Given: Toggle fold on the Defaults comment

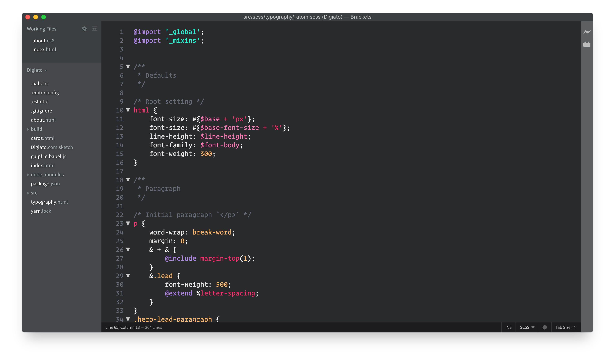Looking at the screenshot, I should click(x=128, y=67).
